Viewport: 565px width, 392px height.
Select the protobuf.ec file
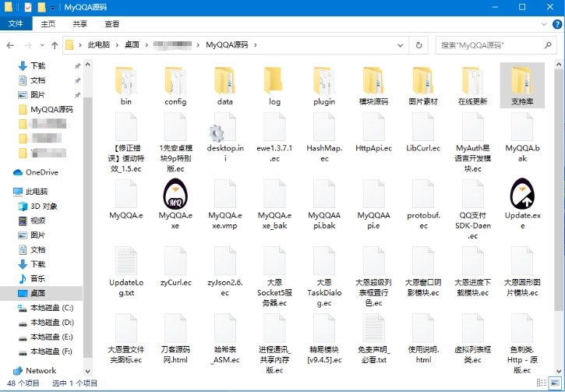pos(423,204)
